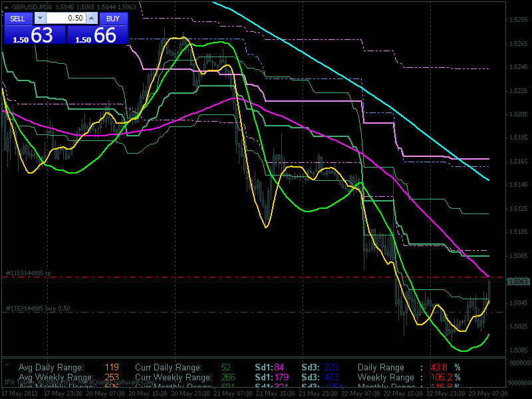532x399 pixels.
Task: Click the SELL button
Action: [19, 19]
